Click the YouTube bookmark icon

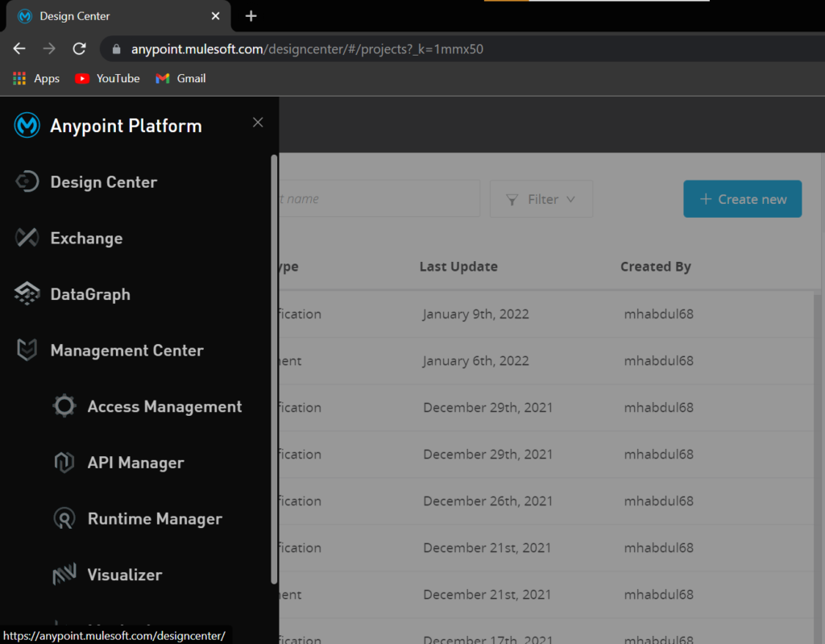82,78
